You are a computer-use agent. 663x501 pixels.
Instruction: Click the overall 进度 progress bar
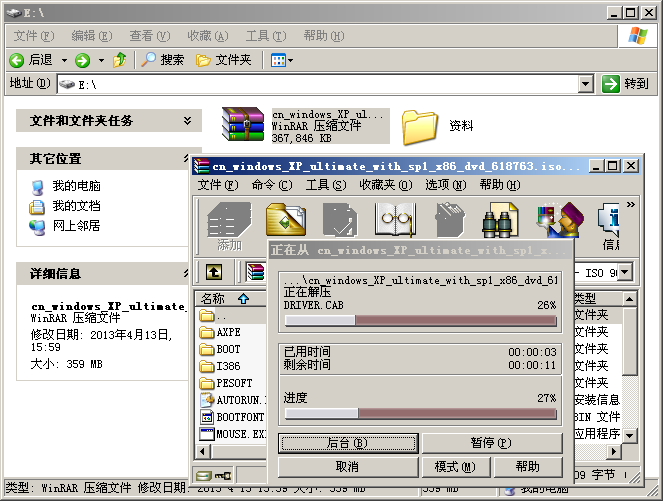tap(420, 413)
